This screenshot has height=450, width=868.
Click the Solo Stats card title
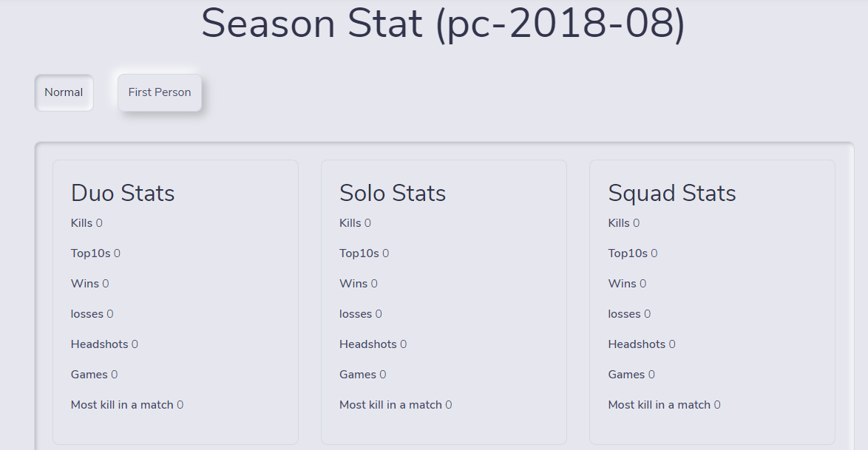(x=393, y=193)
